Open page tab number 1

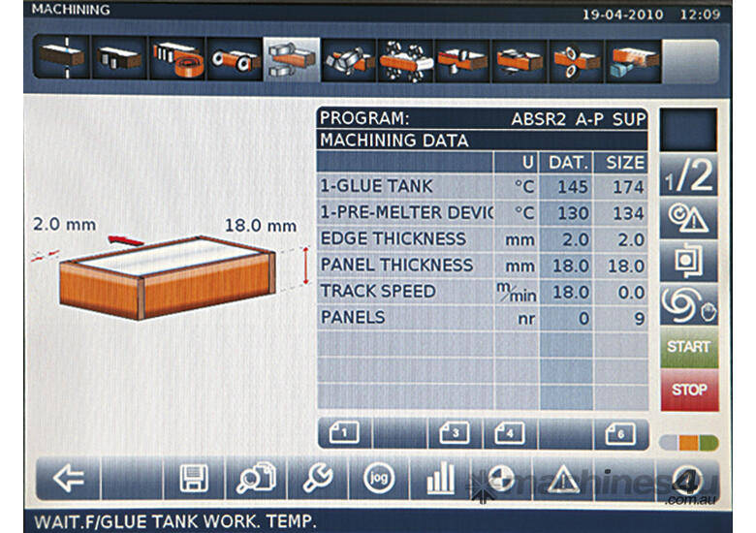343,433
